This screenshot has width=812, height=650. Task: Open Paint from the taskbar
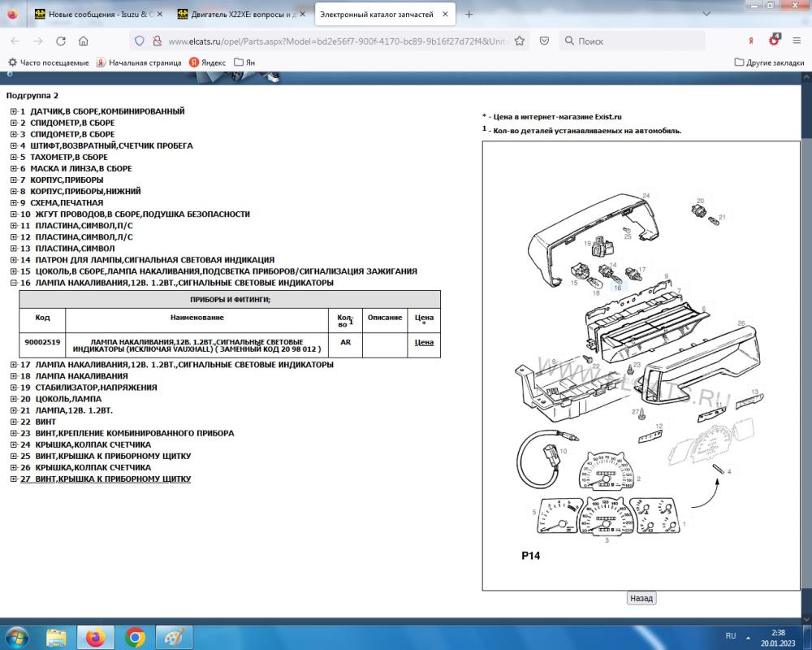174,637
